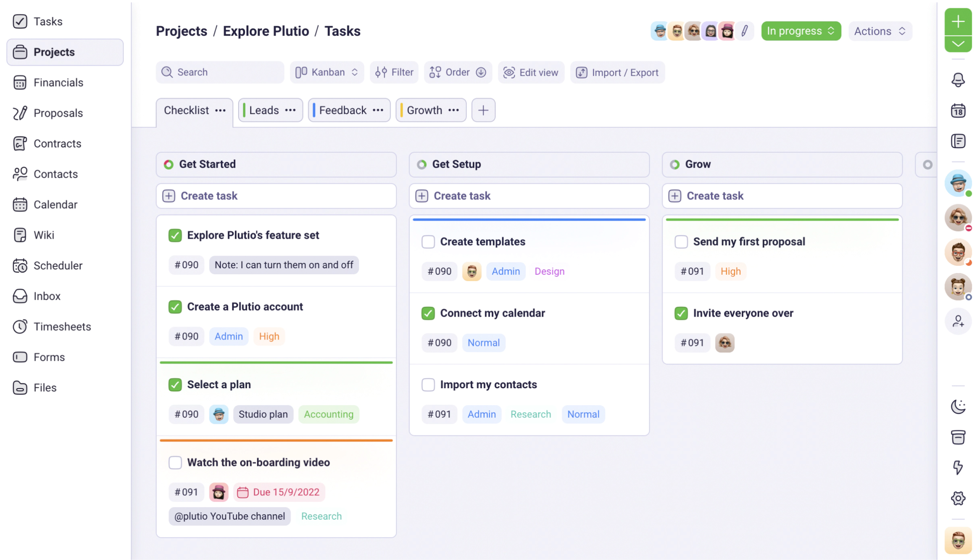Click the Accounting tag on Select a plan
The height and width of the screenshot is (560, 980).
pos(329,415)
